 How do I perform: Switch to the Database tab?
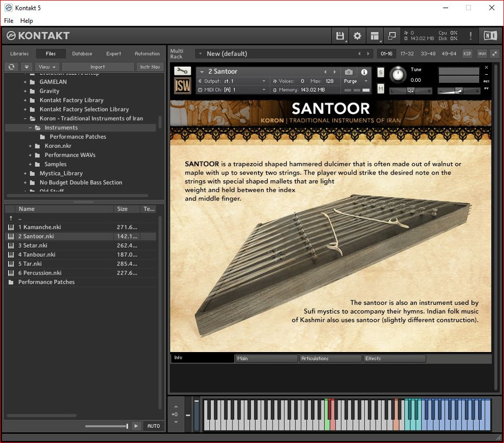coord(82,54)
